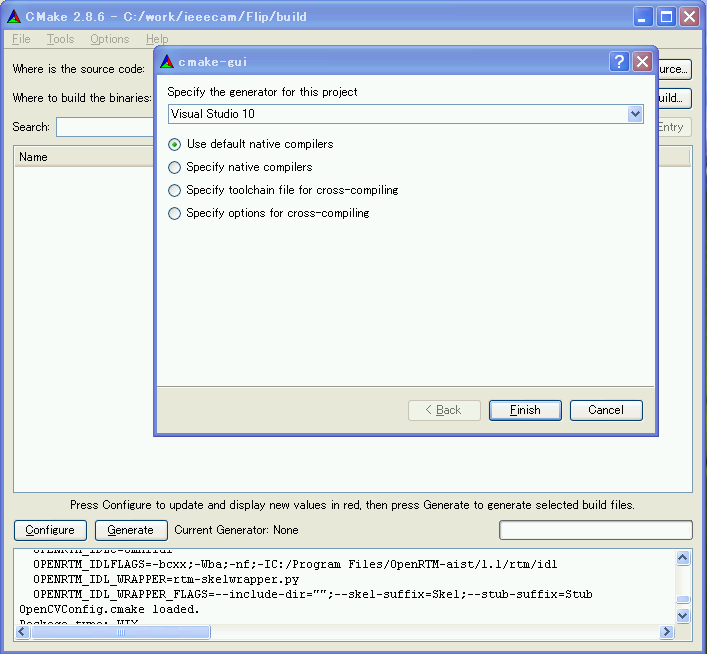Minimize the CMake main window
Image resolution: width=707 pixels, height=654 pixels.
pos(643,17)
